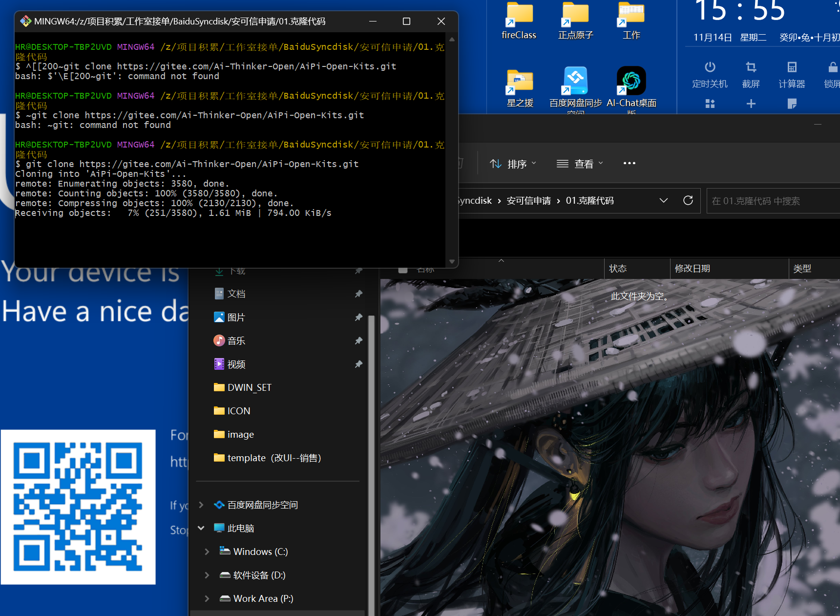Viewport: 840px width, 616px height.
Task: Expand the 软件设备 (D:) drive node
Action: coord(207,575)
